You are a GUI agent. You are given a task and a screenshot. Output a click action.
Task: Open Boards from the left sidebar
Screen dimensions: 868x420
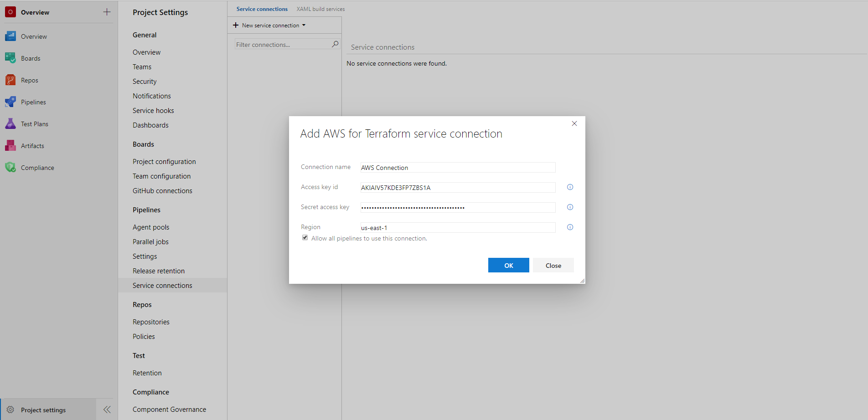point(30,58)
